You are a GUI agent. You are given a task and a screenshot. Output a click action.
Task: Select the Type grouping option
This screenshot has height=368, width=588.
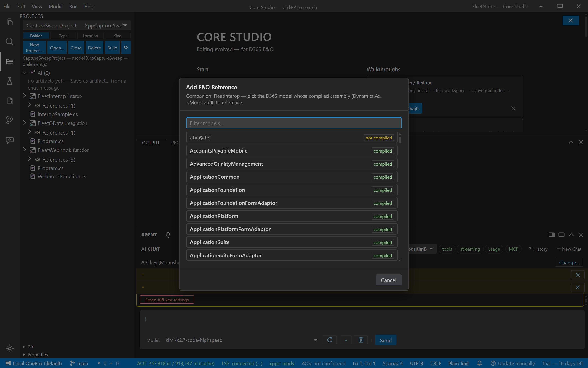(x=63, y=36)
